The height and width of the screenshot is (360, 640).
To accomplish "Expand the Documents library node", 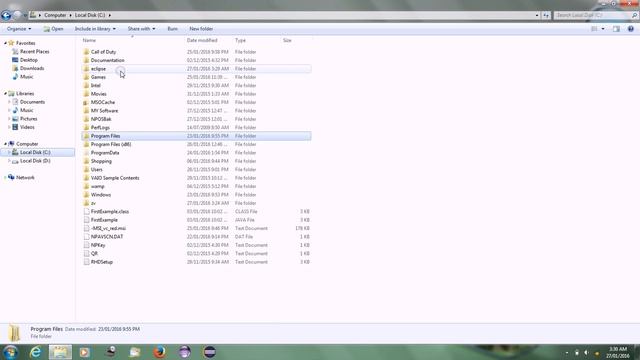I will coord(9,102).
